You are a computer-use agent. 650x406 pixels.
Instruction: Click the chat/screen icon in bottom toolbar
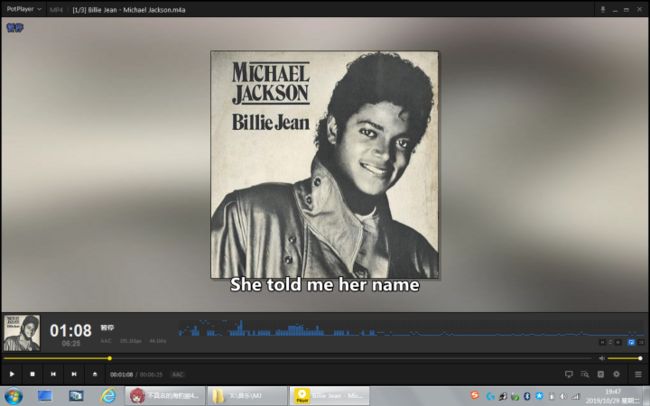pyautogui.click(x=569, y=374)
